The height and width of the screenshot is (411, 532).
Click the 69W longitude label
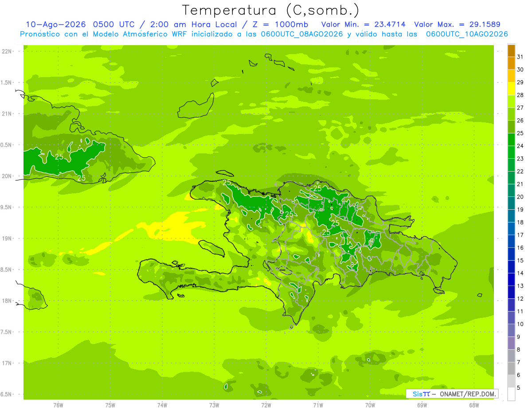[422, 405]
